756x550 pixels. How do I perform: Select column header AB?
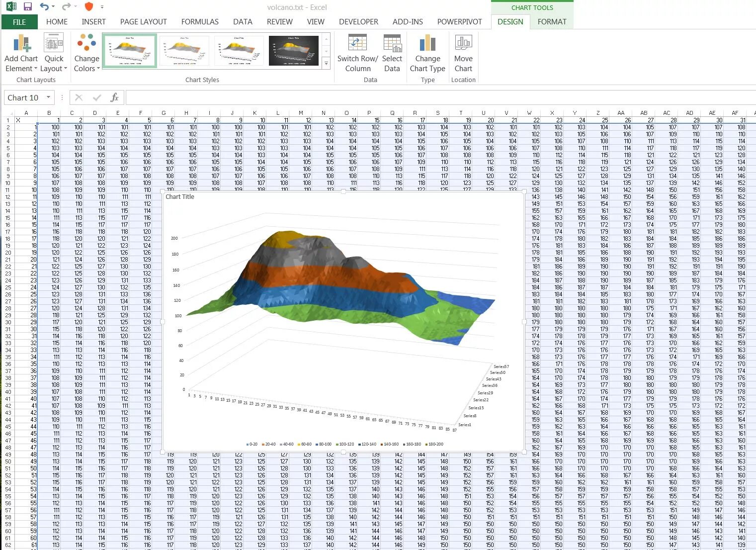[644, 113]
